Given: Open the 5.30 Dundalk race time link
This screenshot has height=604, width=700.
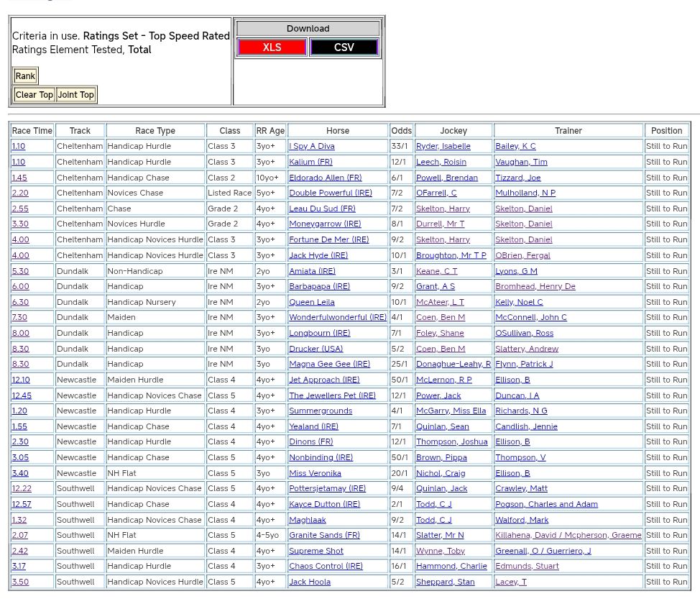Looking at the screenshot, I should (20, 271).
